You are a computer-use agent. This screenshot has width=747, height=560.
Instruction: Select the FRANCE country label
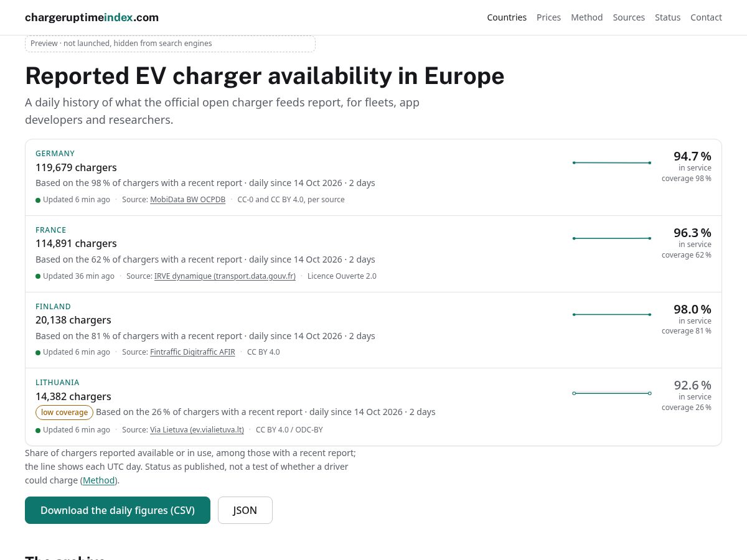pyautogui.click(x=50, y=230)
